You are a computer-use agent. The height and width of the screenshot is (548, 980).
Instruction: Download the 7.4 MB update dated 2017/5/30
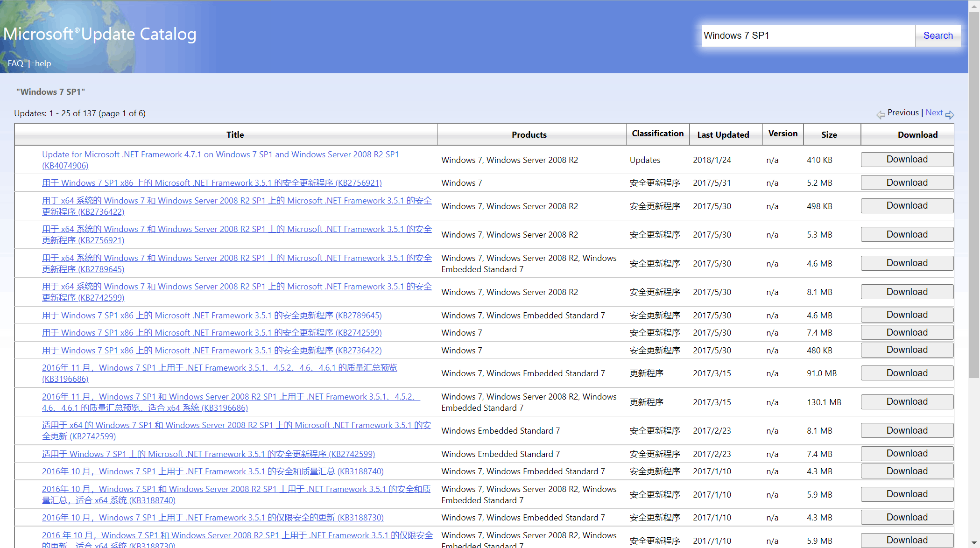click(907, 332)
